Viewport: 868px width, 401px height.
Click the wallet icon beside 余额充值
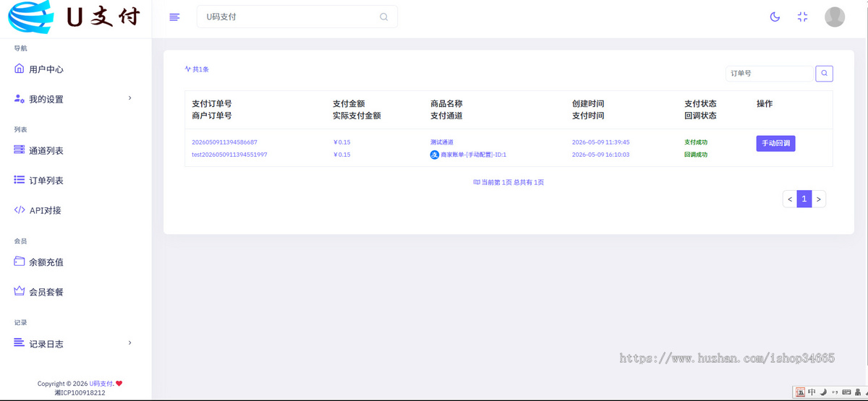point(20,262)
